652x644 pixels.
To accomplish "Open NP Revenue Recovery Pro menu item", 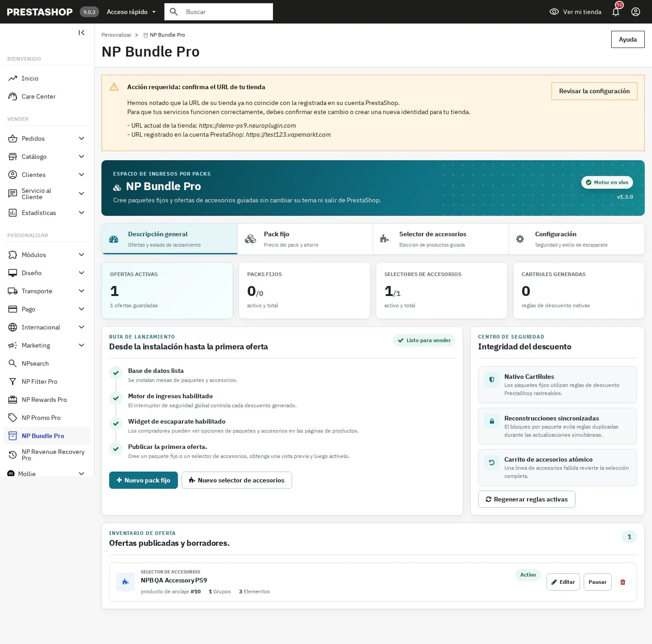I will coord(47,455).
